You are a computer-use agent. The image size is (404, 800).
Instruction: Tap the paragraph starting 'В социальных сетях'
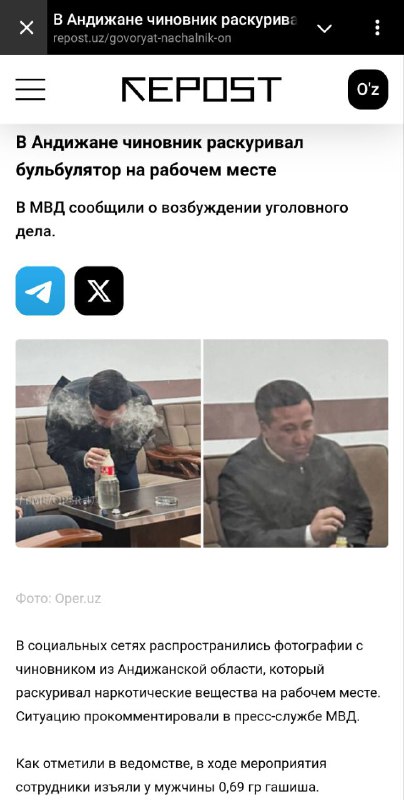(198, 681)
